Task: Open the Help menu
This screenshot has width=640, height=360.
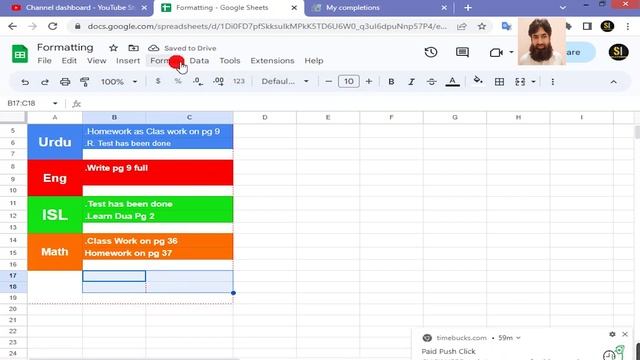Action: (314, 60)
